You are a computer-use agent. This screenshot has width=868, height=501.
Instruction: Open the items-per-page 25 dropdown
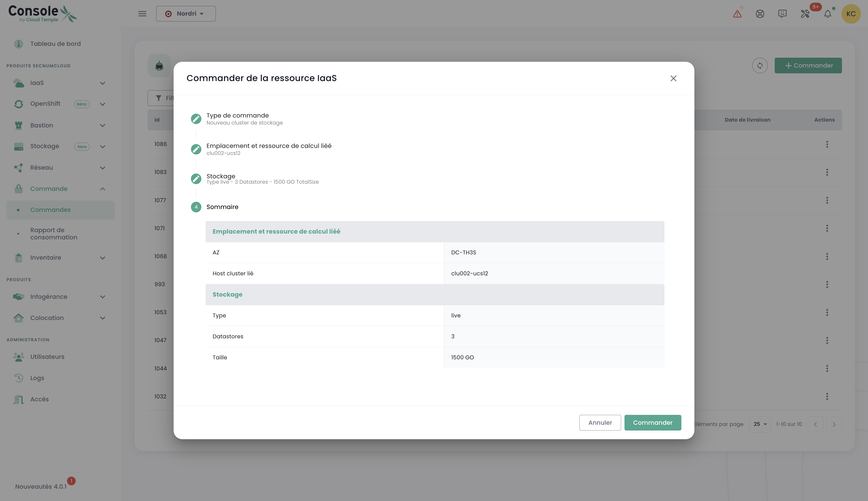click(760, 424)
